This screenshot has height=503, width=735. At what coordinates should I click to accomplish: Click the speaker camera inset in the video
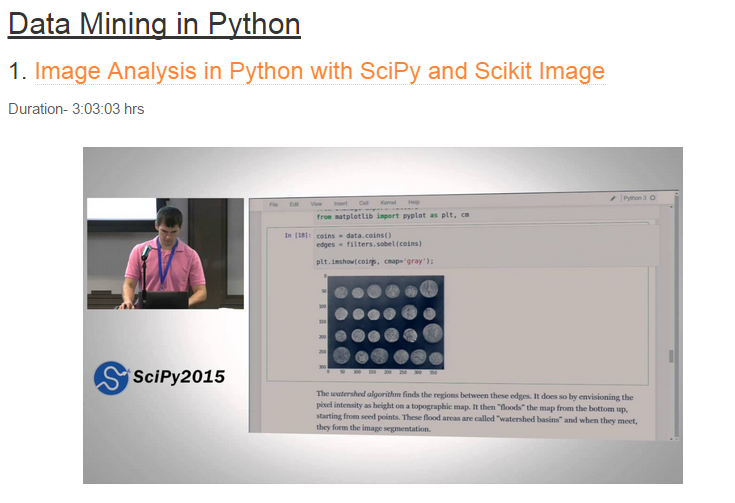165,253
